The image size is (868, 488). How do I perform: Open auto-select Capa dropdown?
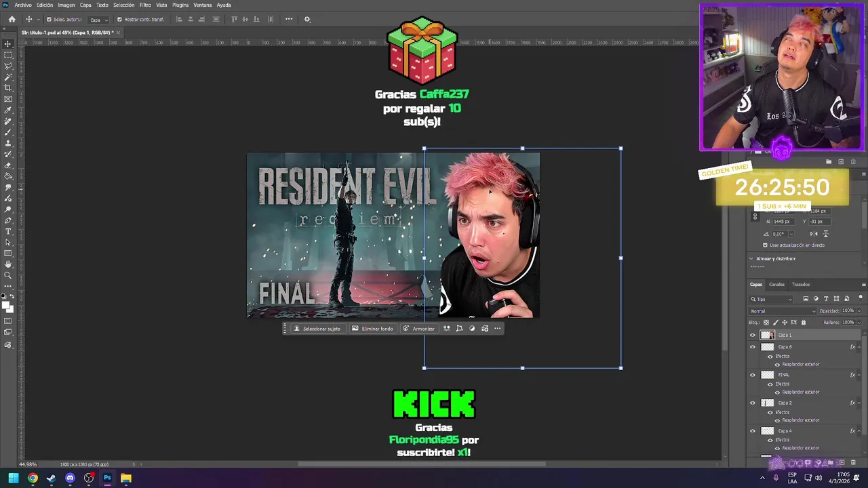[x=98, y=20]
